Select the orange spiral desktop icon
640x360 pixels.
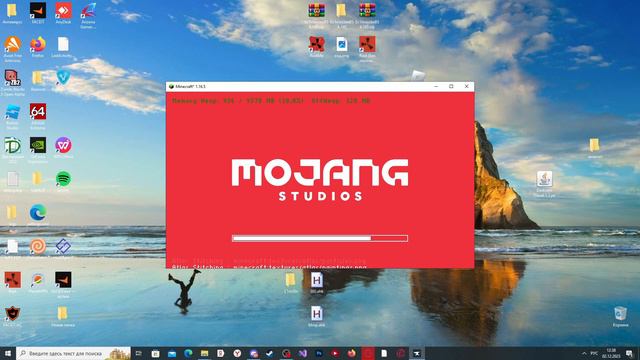tap(38, 248)
